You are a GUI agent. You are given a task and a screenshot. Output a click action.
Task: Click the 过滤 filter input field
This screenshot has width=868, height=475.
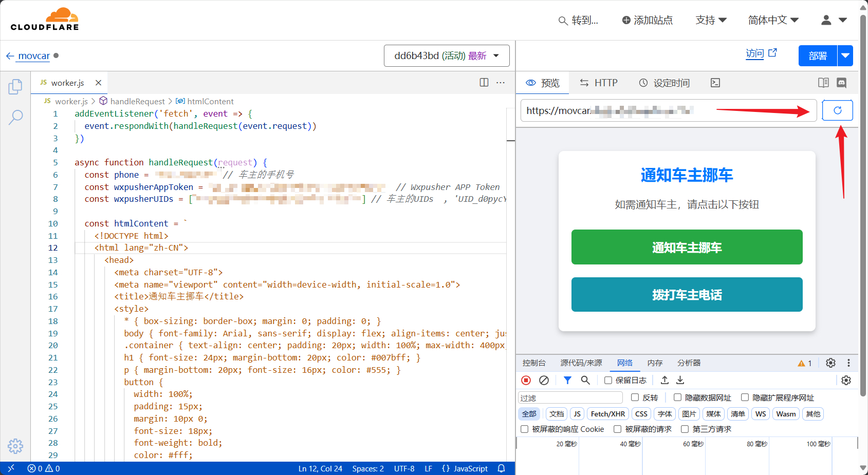[x=570, y=398]
